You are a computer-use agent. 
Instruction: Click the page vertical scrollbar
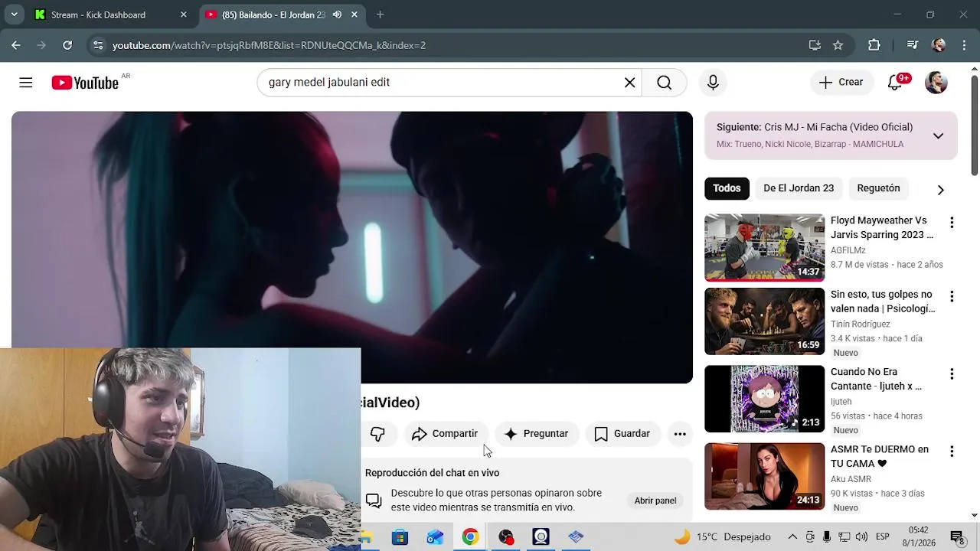974,126
